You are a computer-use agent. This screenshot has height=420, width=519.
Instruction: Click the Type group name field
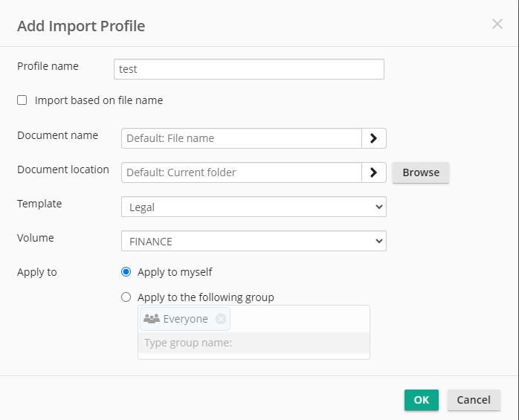(254, 343)
